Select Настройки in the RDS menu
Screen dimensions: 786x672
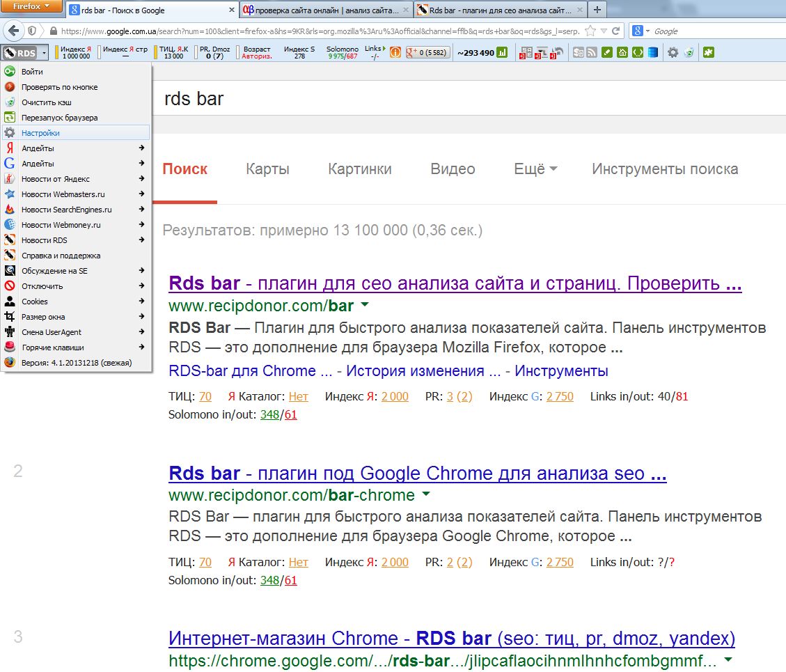(x=40, y=133)
